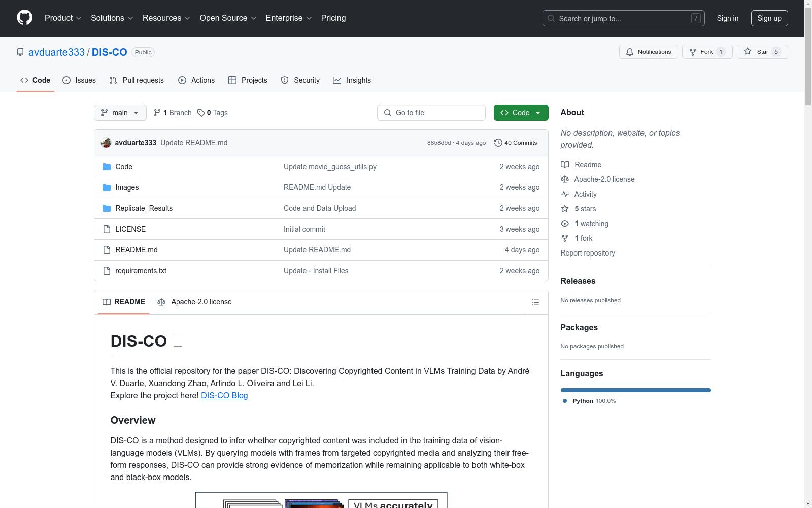The height and width of the screenshot is (508, 812).
Task: Open the avduarte333 owner profile link
Action: point(56,52)
